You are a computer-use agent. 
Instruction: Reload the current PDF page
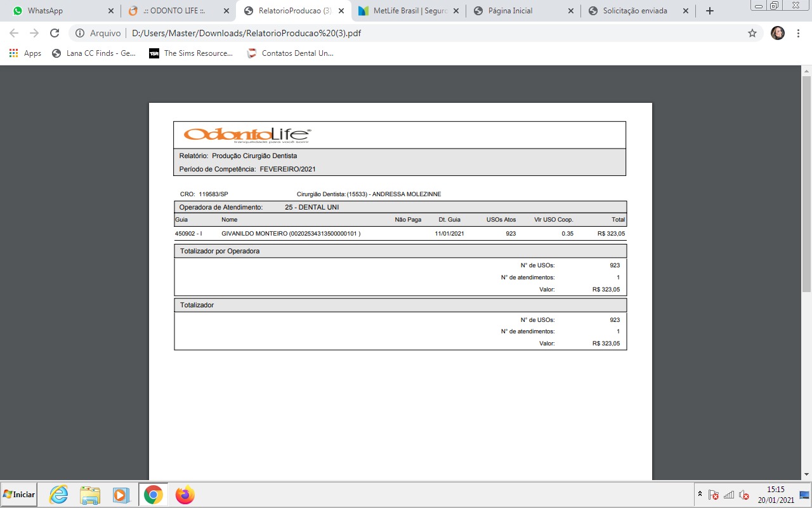[x=55, y=33]
